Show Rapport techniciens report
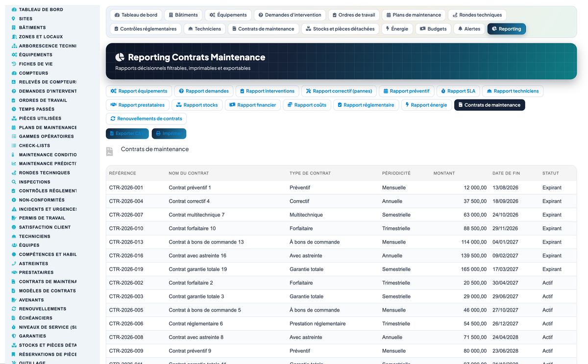The width and height of the screenshot is (588, 364). (x=513, y=91)
